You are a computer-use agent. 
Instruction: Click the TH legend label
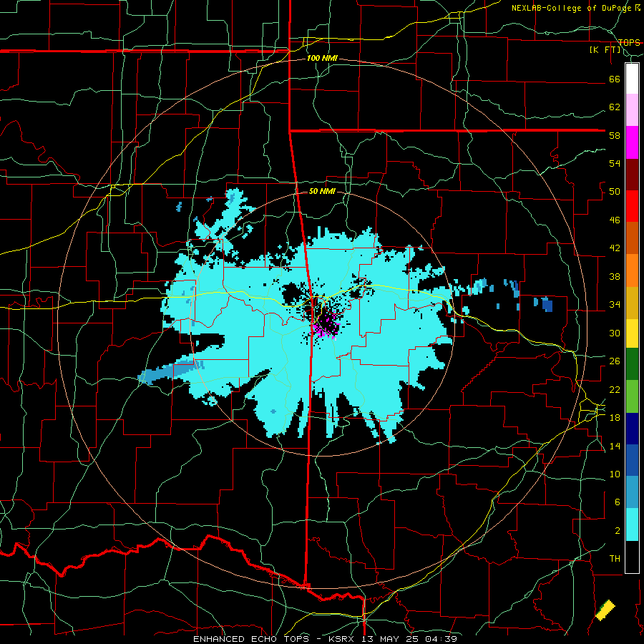tap(615, 559)
